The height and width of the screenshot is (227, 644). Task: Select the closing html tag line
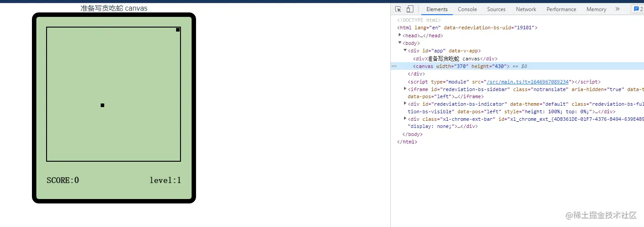(407, 142)
